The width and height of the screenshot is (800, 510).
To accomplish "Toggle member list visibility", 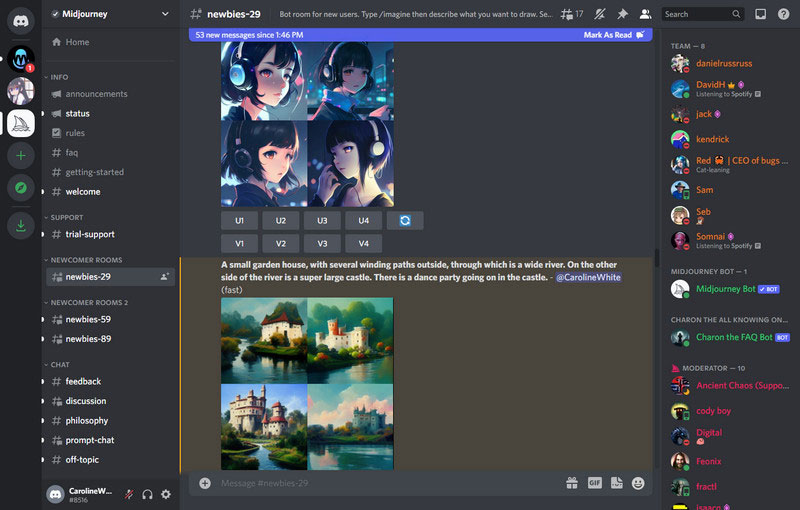I will pyautogui.click(x=645, y=14).
